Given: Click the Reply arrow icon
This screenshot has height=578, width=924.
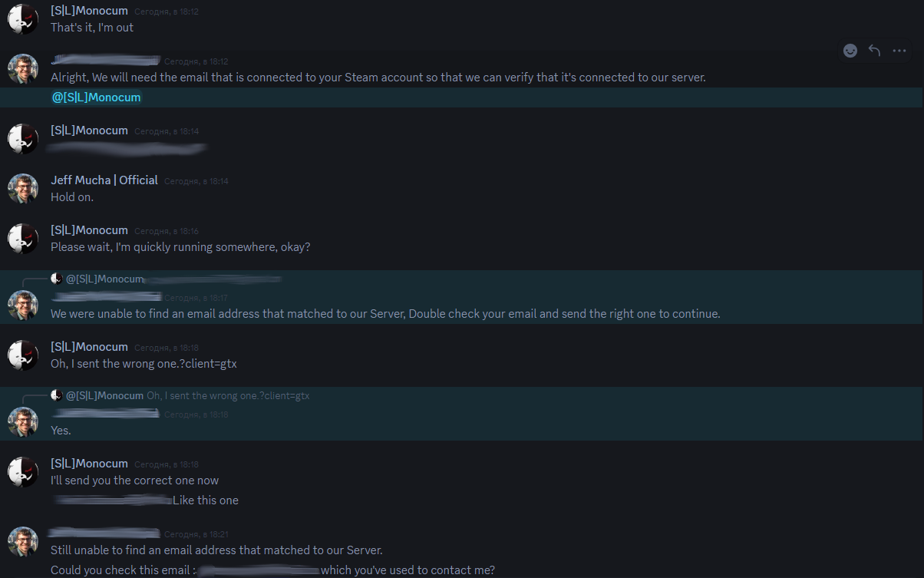Looking at the screenshot, I should pyautogui.click(x=874, y=51).
